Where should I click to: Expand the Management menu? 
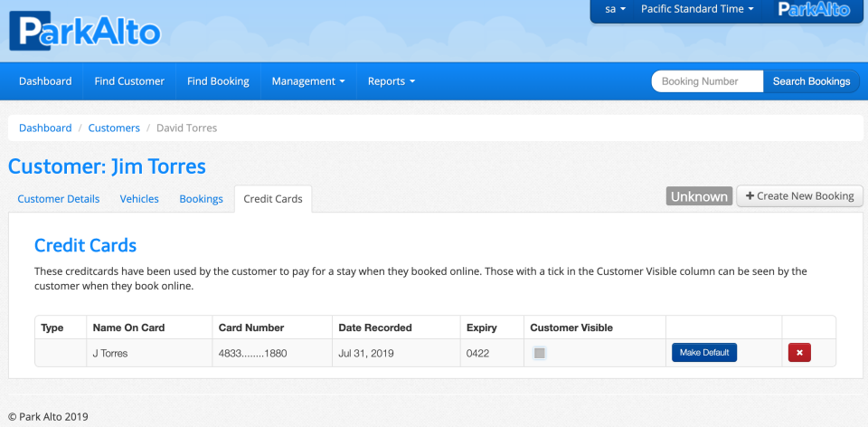coord(308,81)
